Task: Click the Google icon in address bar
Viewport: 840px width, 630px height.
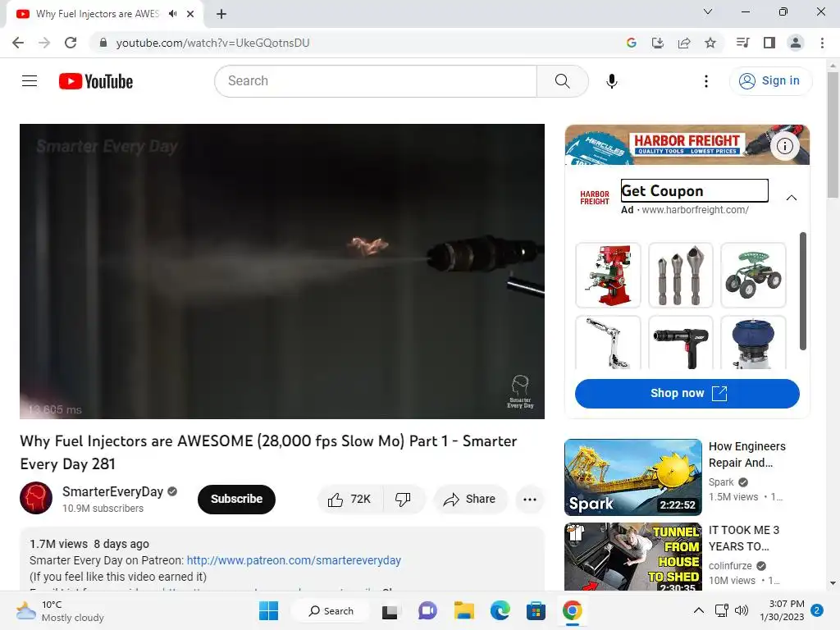Action: pyautogui.click(x=631, y=43)
